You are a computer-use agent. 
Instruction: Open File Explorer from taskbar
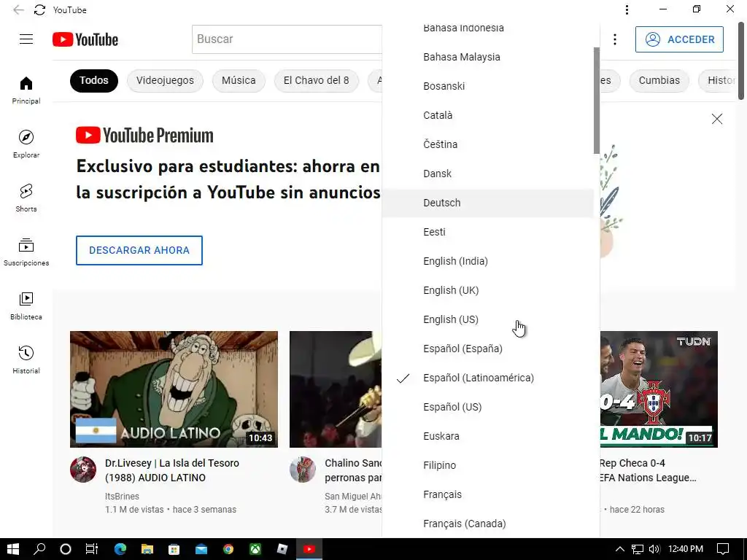[x=147, y=549]
